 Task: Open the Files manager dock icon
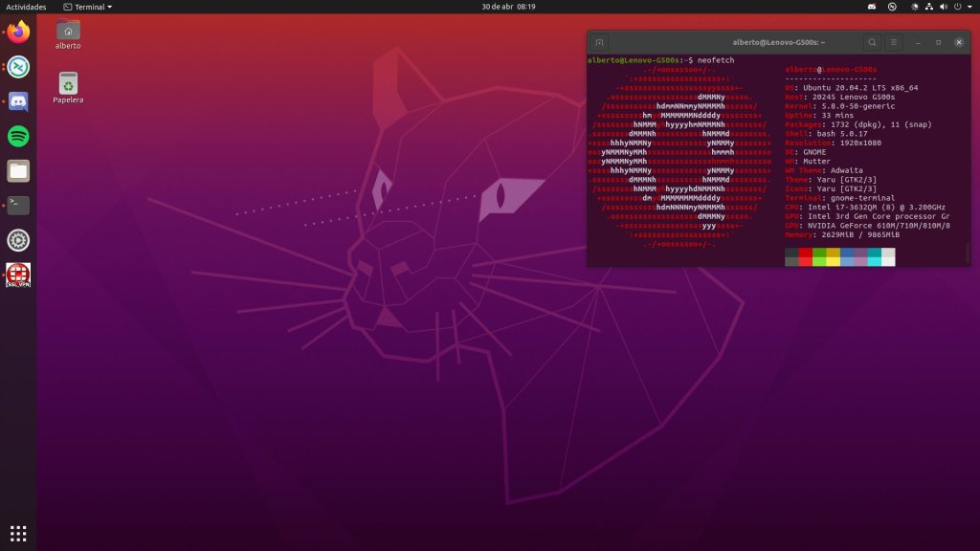[x=19, y=171]
